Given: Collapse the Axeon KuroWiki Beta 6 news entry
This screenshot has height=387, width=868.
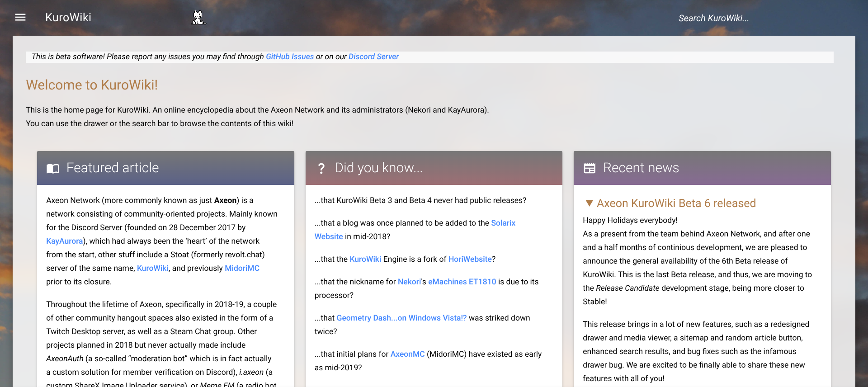Looking at the screenshot, I should (589, 203).
